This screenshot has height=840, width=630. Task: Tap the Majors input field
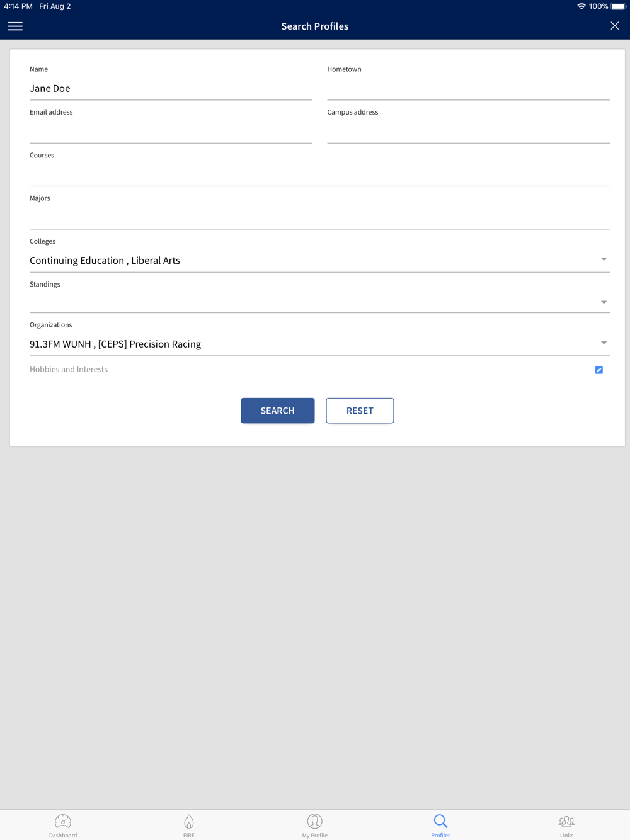(x=319, y=217)
